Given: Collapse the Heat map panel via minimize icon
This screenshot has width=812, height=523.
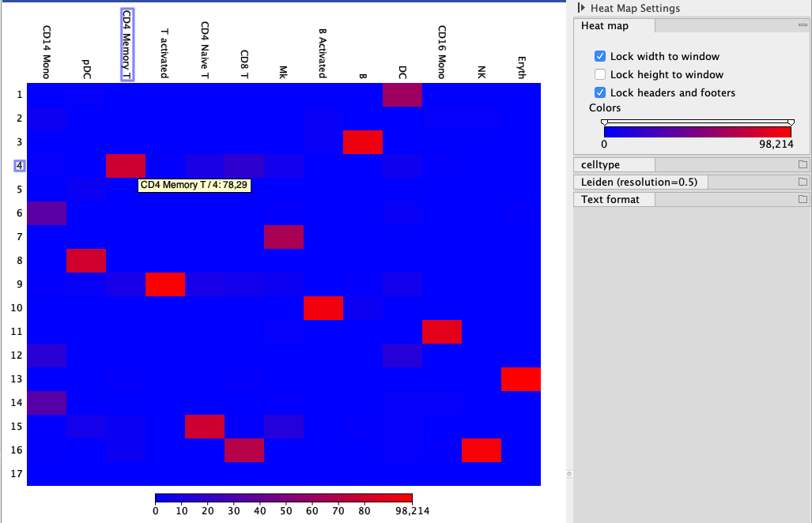Looking at the screenshot, I should coord(803,24).
